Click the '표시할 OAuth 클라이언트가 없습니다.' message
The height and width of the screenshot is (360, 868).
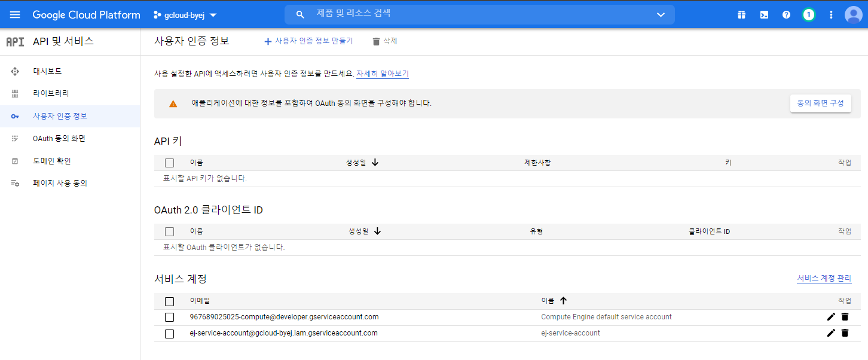(x=224, y=248)
